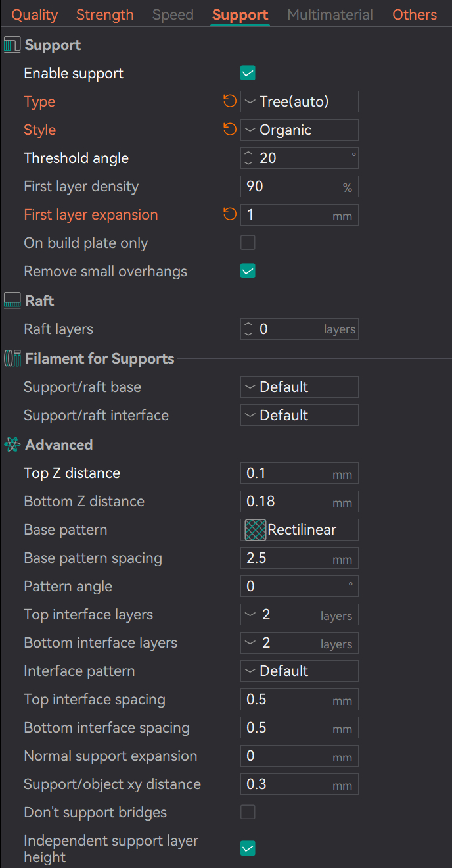Click the Raft section icon
452x868 pixels.
(x=12, y=301)
